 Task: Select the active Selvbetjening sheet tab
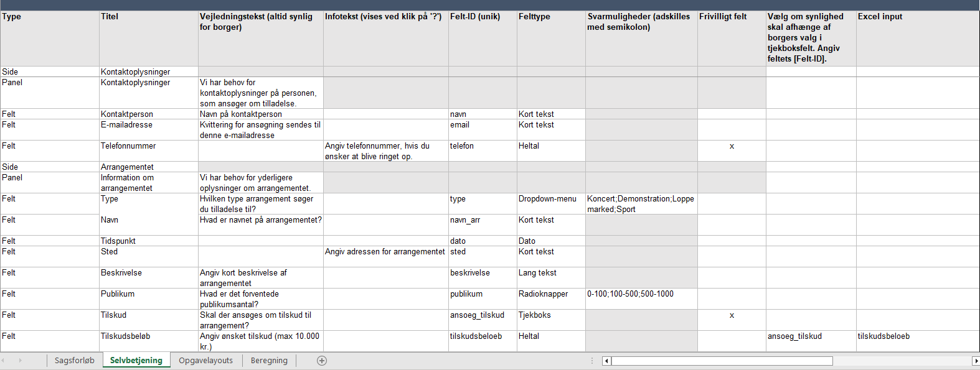136,361
